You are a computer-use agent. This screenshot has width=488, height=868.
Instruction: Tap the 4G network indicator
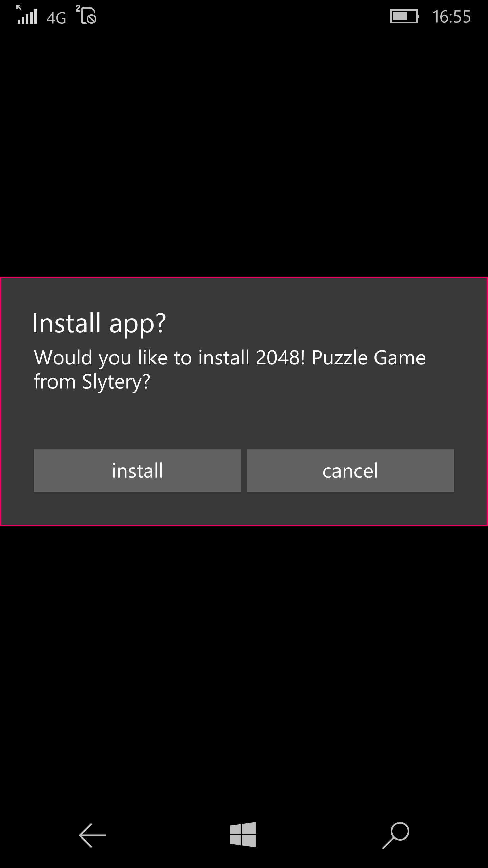(56, 18)
